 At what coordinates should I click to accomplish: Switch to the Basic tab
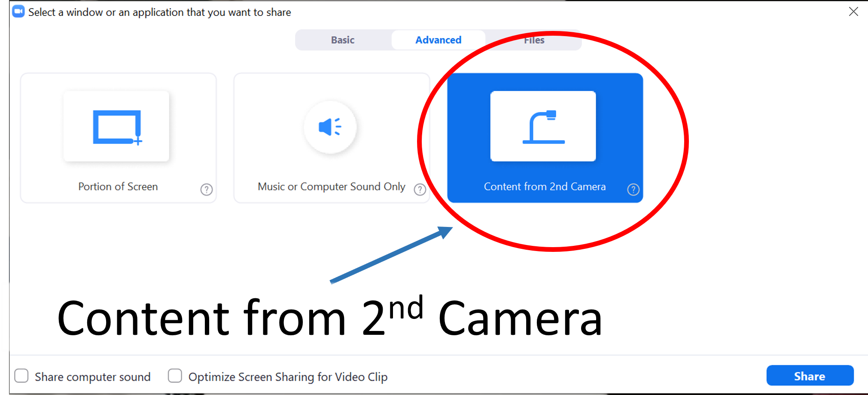pos(342,40)
